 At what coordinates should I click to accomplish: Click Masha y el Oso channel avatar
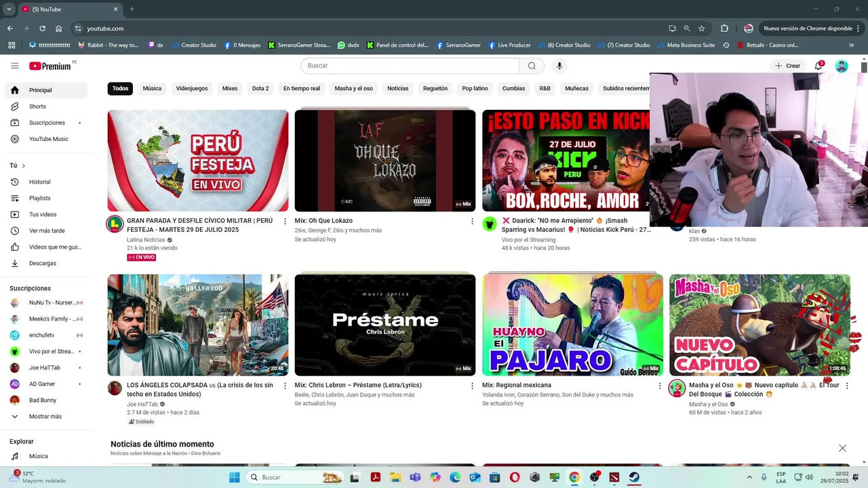tap(677, 388)
